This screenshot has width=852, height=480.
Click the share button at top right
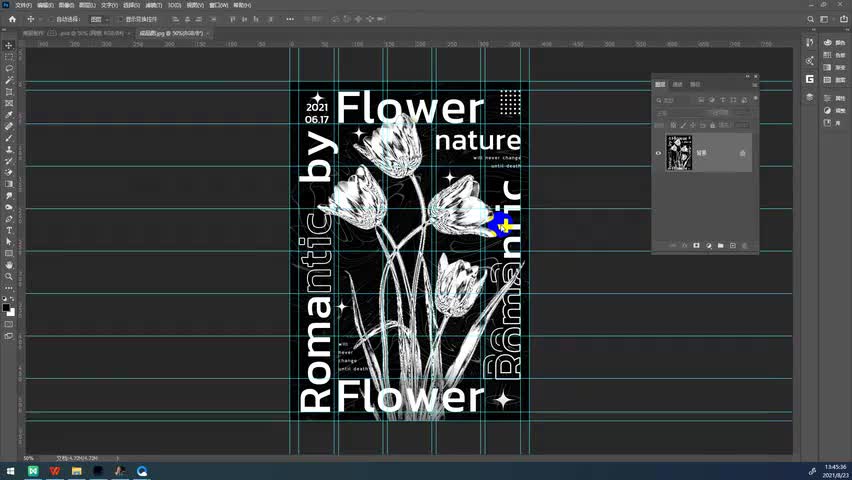coord(843,19)
